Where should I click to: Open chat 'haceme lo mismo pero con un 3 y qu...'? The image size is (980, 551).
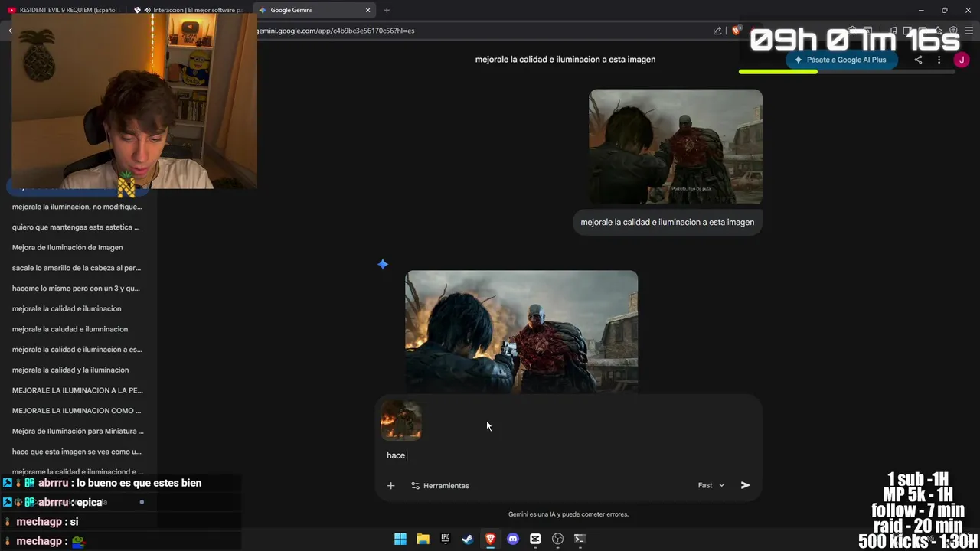pyautogui.click(x=76, y=289)
